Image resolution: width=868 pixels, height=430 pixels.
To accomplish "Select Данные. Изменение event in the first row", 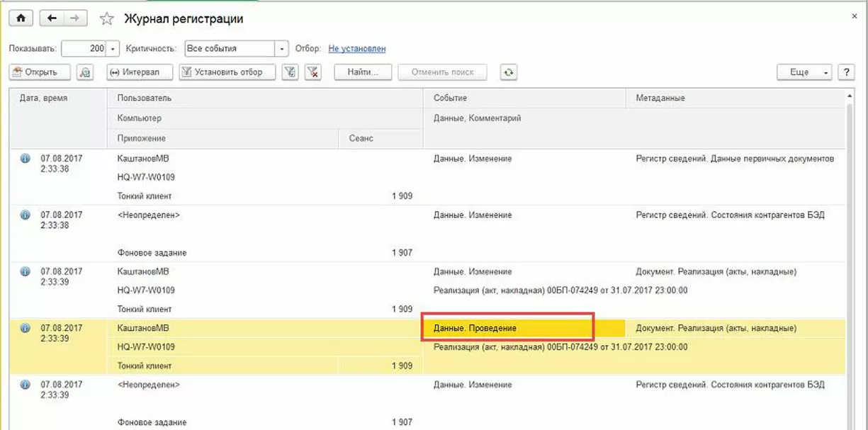I will pyautogui.click(x=473, y=159).
